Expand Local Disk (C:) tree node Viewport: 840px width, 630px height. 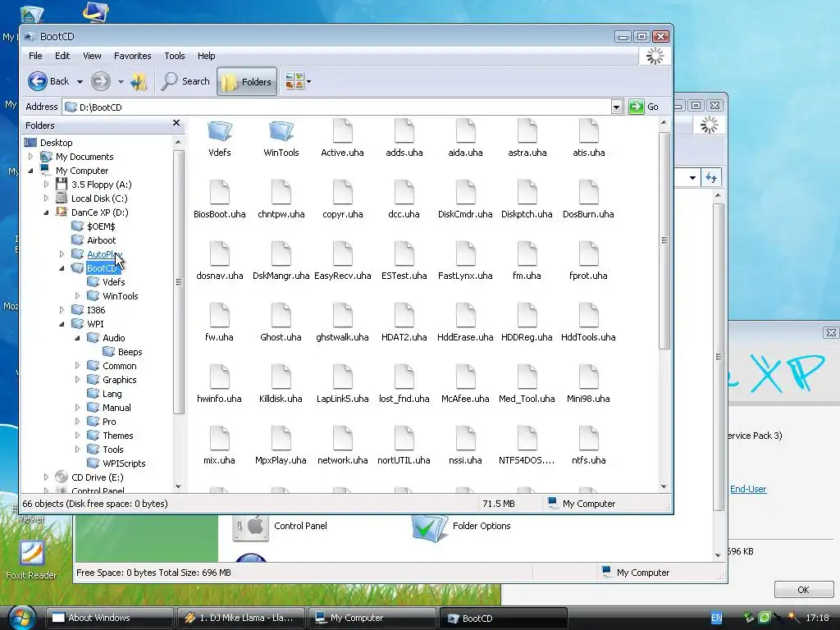46,199
